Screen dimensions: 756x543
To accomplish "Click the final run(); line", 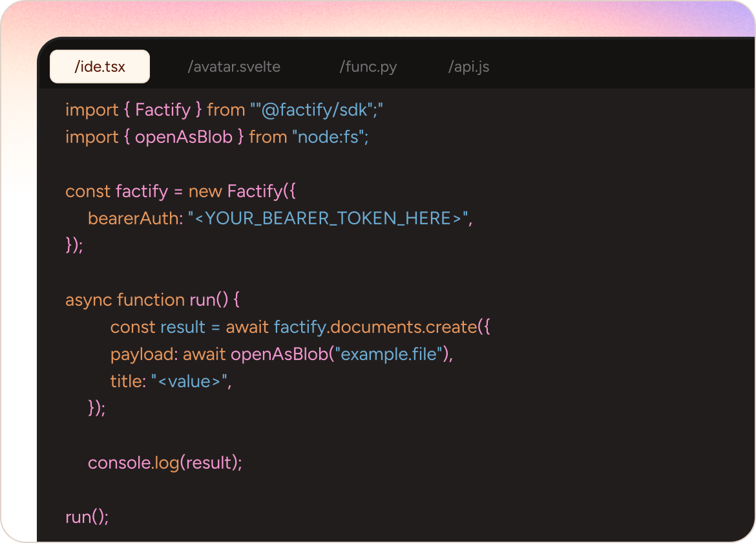I will tap(87, 517).
